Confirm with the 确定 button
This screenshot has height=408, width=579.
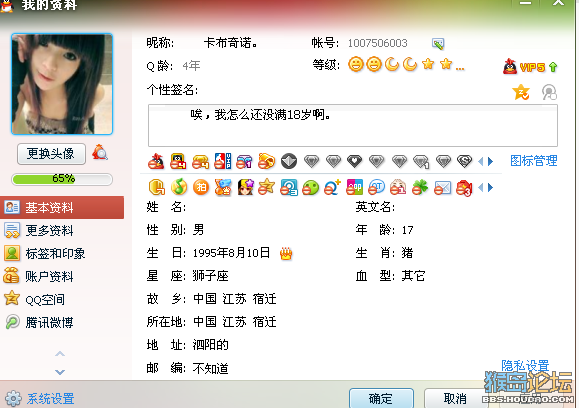click(381, 398)
